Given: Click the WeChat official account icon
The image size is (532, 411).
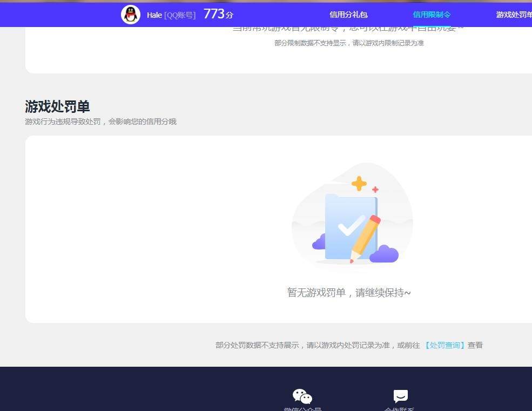Looking at the screenshot, I should [x=302, y=396].
